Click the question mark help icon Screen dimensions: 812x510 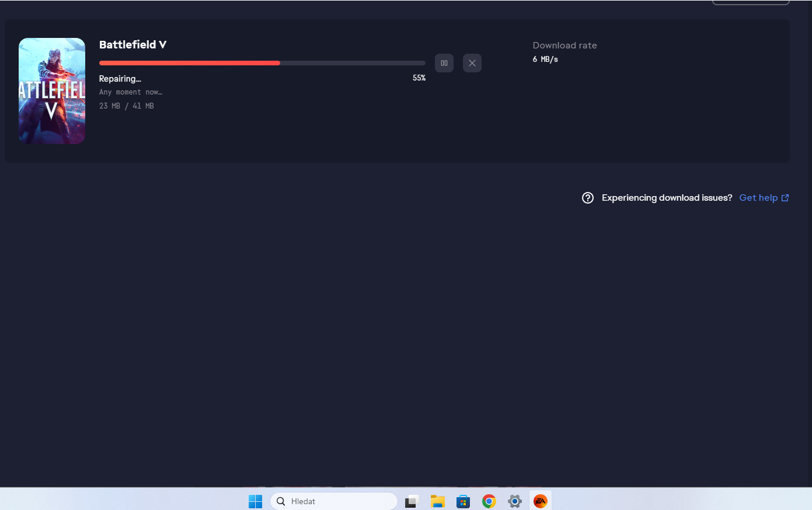(x=588, y=198)
